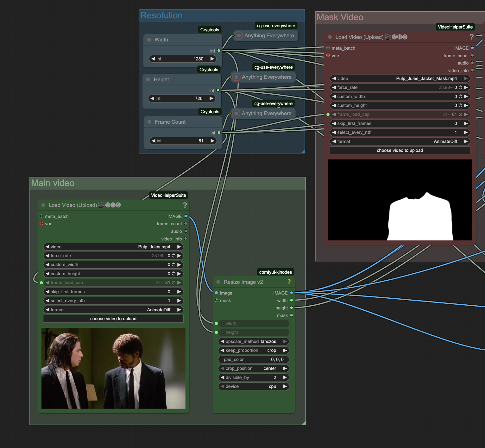Reset custom_width in Mask Video loader

pyautogui.click(x=460, y=96)
